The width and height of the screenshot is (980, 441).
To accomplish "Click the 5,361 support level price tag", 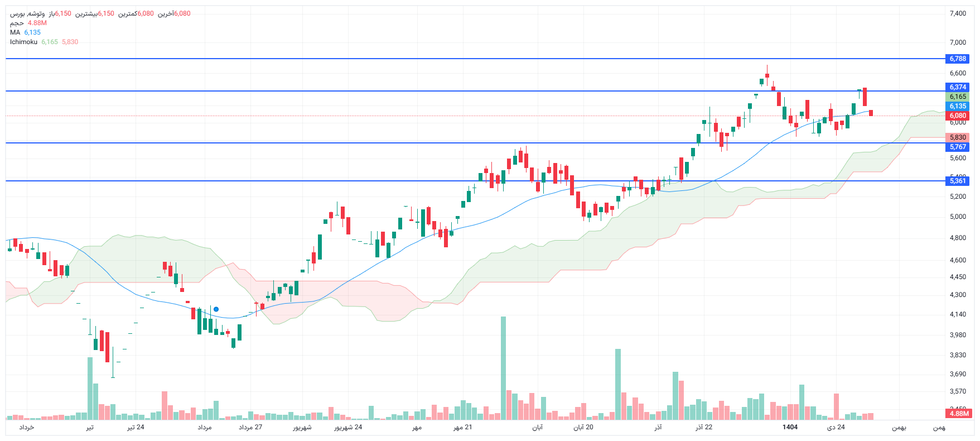I will (958, 181).
